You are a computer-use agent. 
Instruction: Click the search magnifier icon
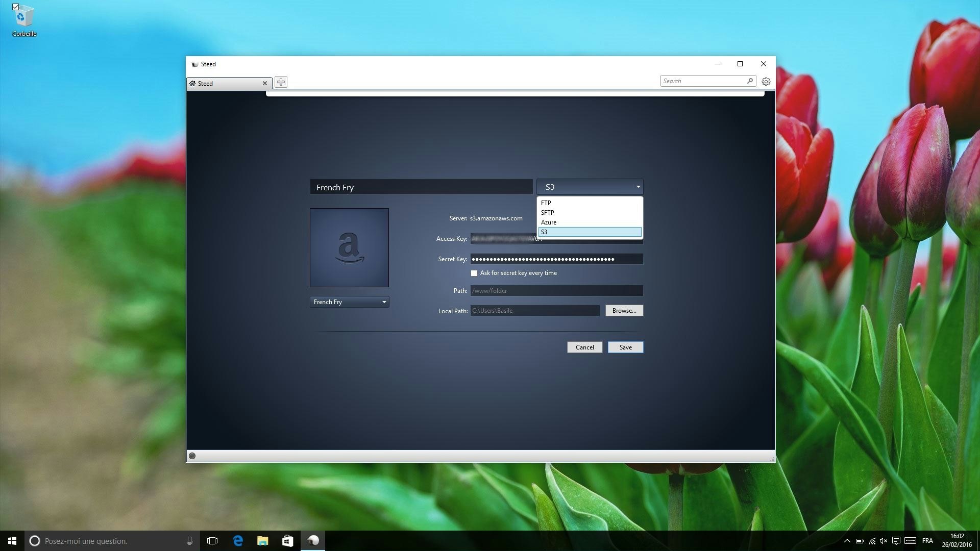click(750, 81)
